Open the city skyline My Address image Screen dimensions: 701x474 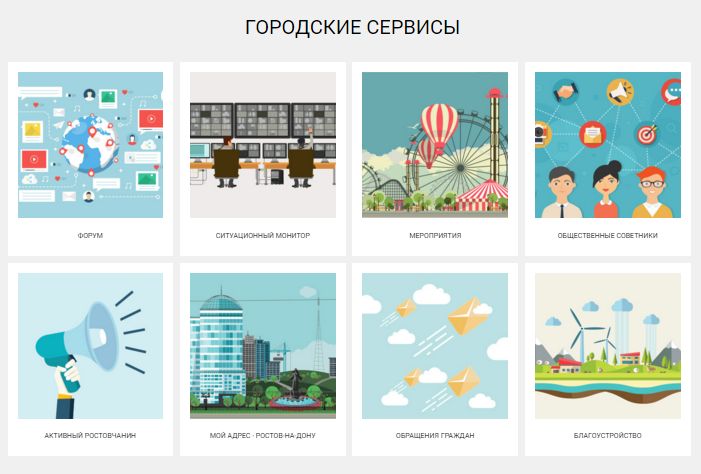tap(263, 346)
